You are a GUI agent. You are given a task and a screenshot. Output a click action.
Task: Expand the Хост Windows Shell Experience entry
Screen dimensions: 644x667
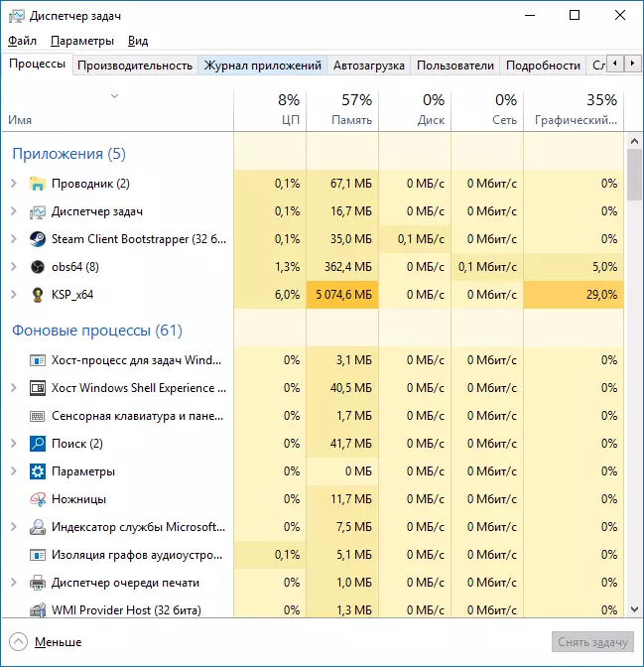click(x=13, y=388)
